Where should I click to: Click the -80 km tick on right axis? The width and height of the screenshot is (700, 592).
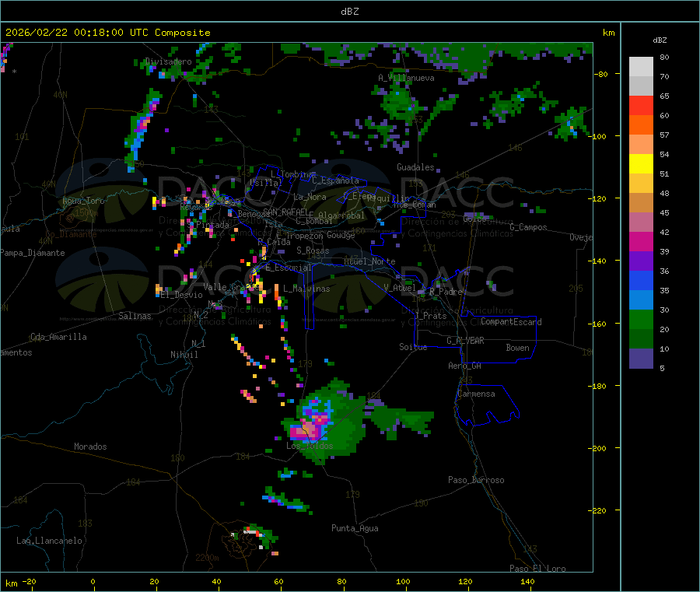click(601, 74)
